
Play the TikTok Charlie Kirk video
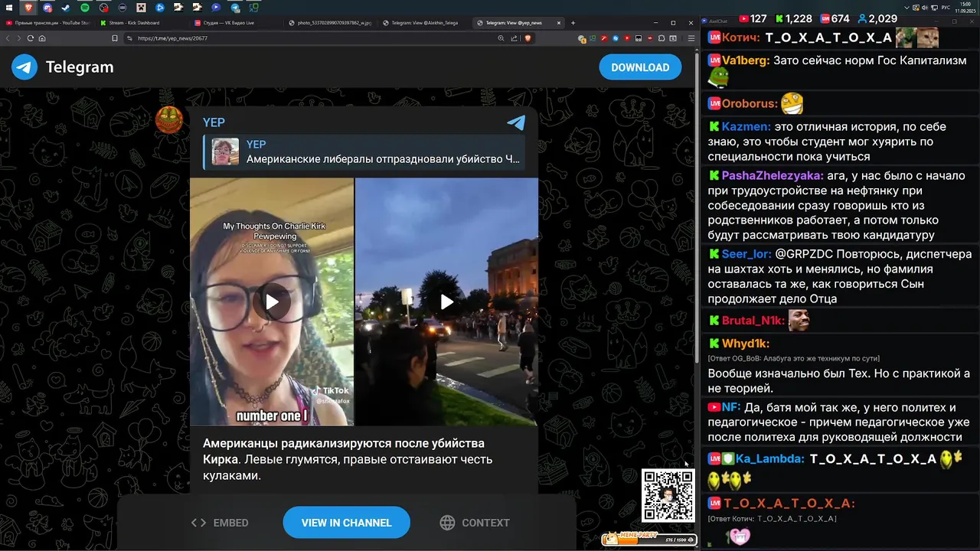point(272,302)
